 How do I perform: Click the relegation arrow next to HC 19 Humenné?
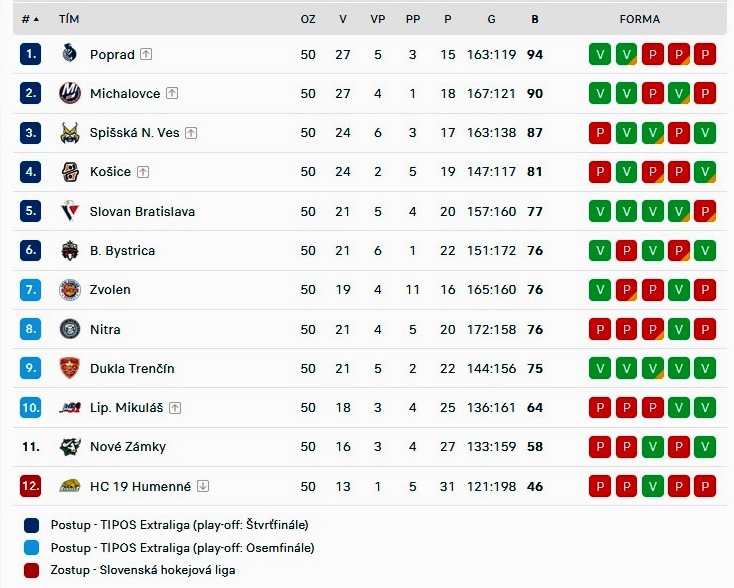(203, 486)
